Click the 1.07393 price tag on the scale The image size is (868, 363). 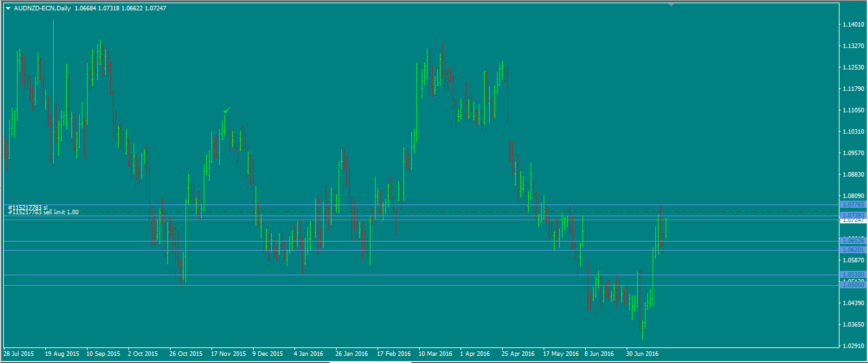[x=852, y=215]
